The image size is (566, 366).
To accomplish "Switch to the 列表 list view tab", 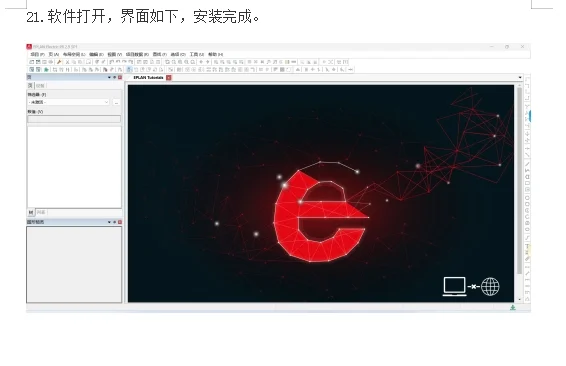I will click(41, 213).
